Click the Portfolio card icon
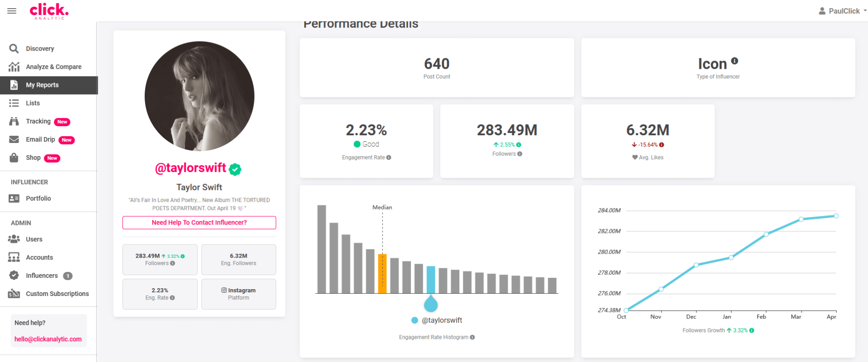The image size is (868, 362). point(14,198)
